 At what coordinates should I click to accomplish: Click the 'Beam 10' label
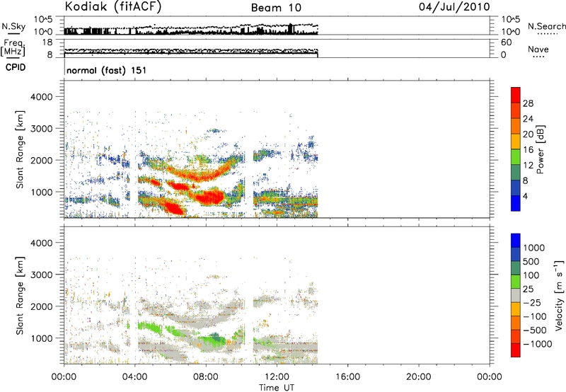[276, 8]
